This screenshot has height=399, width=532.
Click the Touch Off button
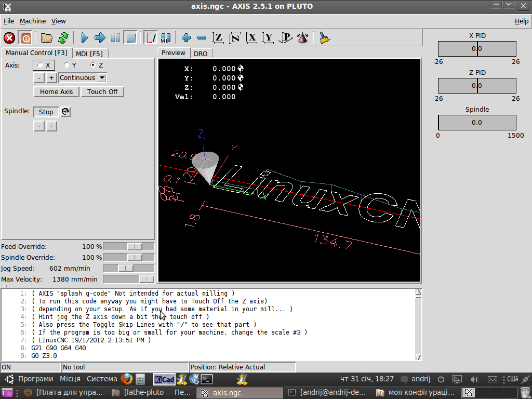pyautogui.click(x=102, y=92)
